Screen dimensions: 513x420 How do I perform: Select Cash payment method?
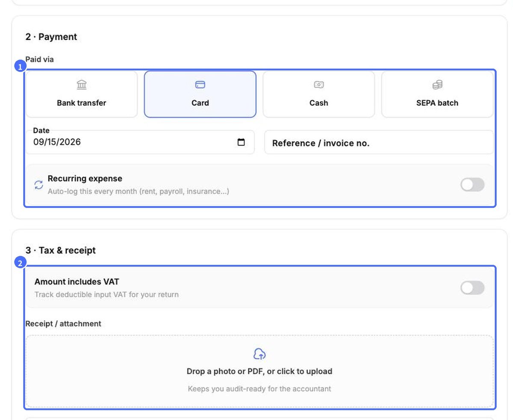(318, 94)
